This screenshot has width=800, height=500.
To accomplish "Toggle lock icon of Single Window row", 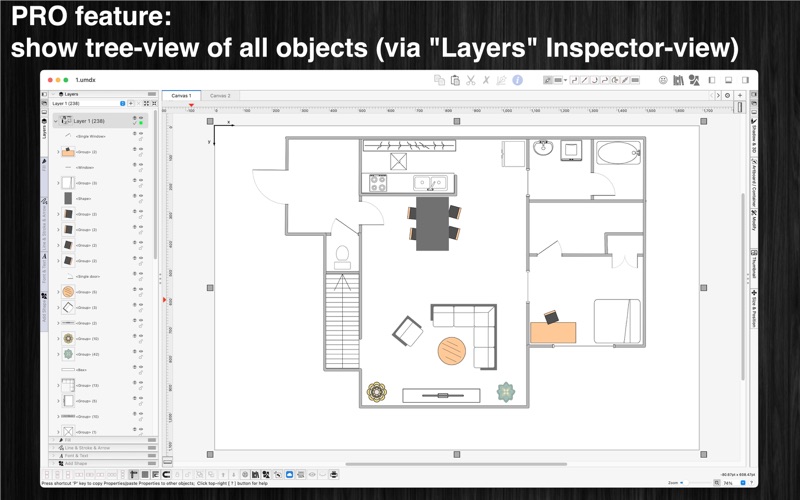I will [141, 139].
